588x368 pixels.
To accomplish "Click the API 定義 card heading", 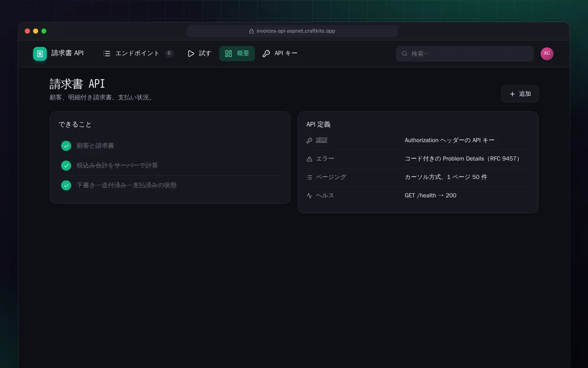I will pyautogui.click(x=318, y=125).
